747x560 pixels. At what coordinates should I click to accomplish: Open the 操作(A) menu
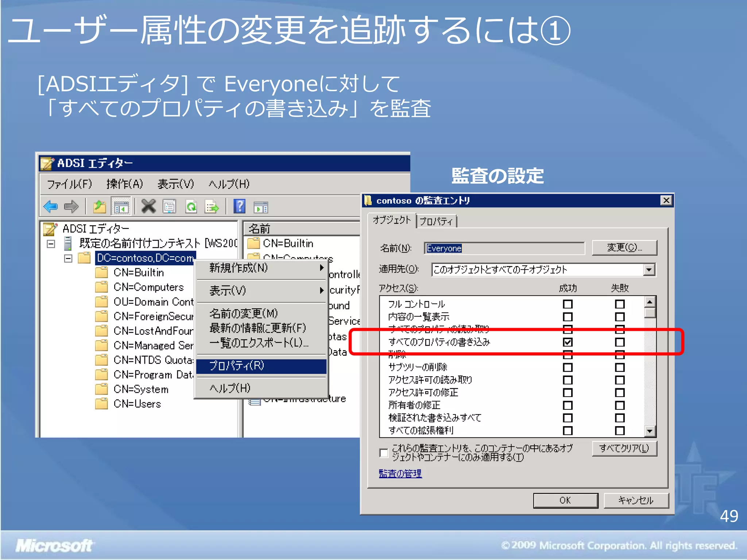(125, 184)
